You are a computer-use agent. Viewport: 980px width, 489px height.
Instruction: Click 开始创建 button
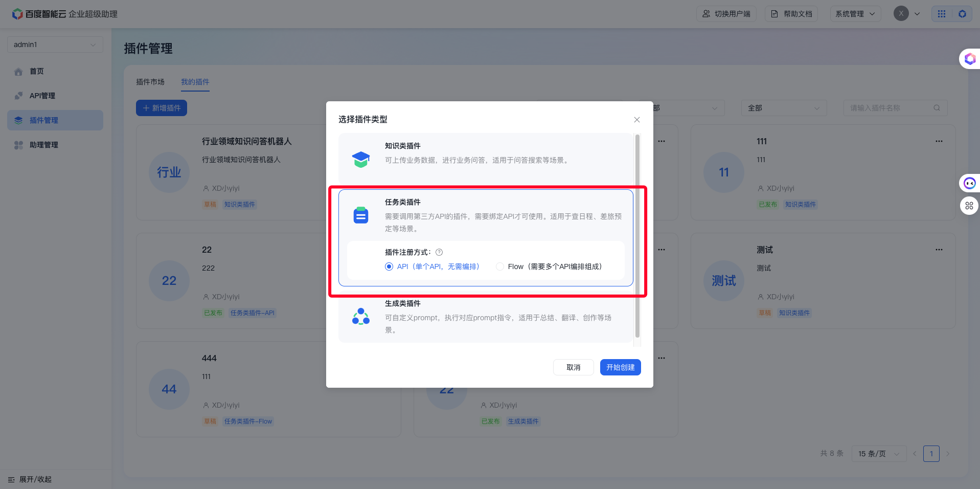[621, 367]
